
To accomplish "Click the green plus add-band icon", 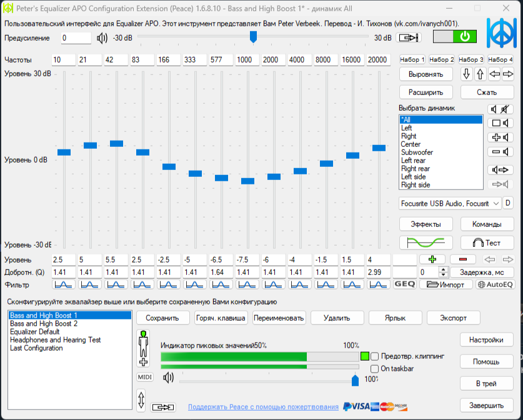I will coord(432,259).
